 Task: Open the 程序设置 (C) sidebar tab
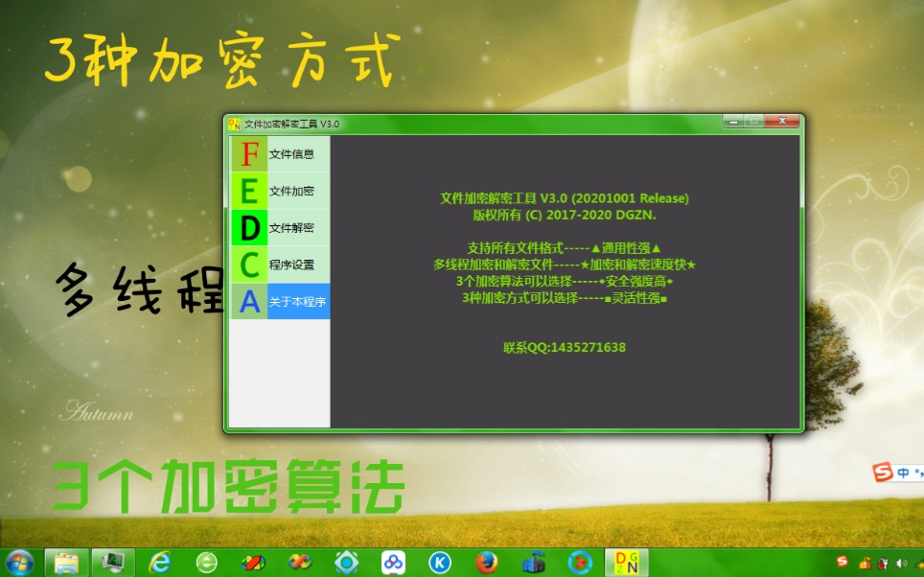(280, 265)
